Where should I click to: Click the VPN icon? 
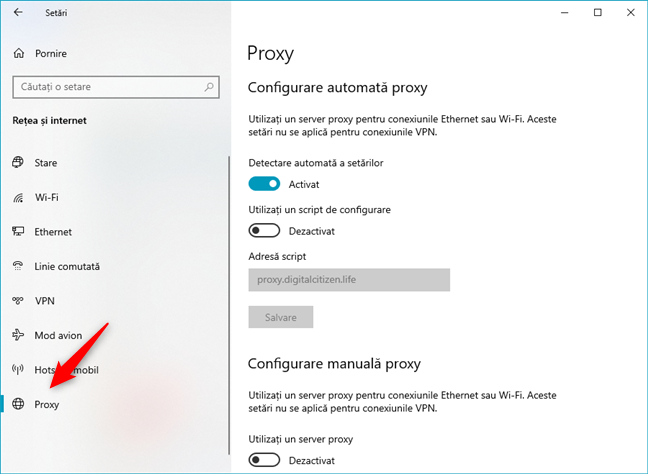click(x=18, y=301)
